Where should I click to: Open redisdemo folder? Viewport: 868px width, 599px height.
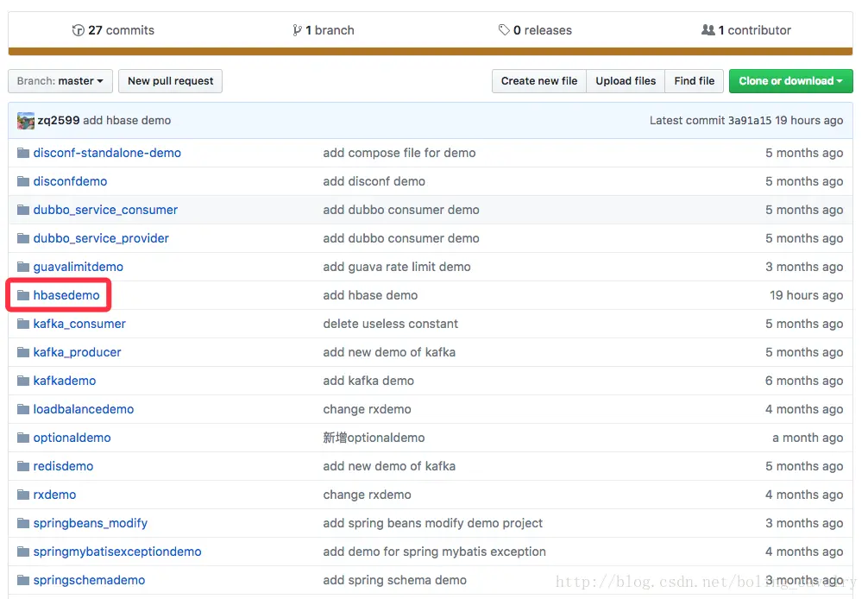(x=63, y=466)
